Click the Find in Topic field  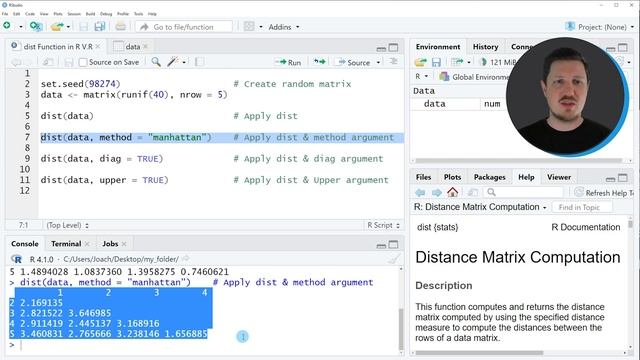pyautogui.click(x=581, y=207)
